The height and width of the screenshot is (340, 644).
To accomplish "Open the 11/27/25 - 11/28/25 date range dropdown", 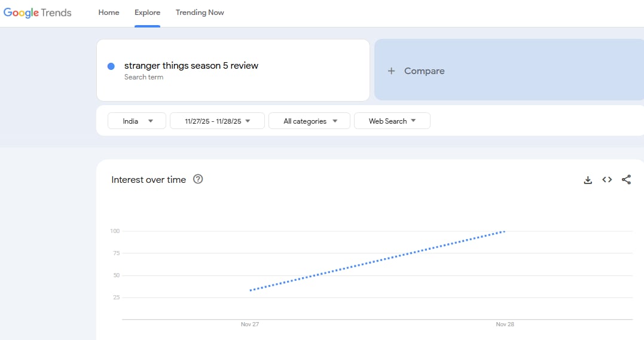I will click(217, 121).
